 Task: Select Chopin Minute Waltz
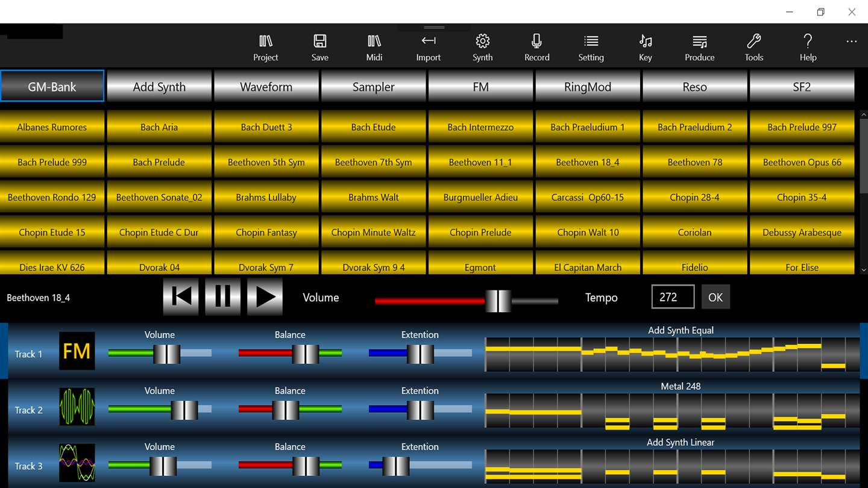pos(374,231)
